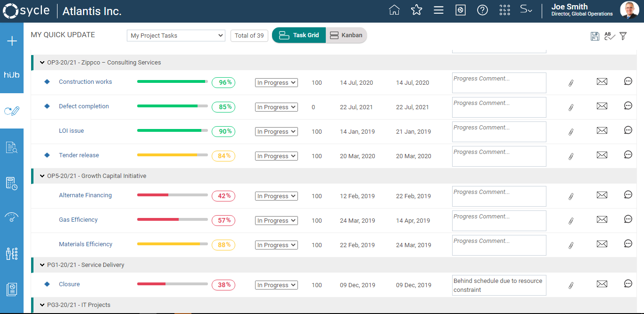The image size is (644, 314).
Task: Open the Construction works task link
Action: (x=85, y=82)
